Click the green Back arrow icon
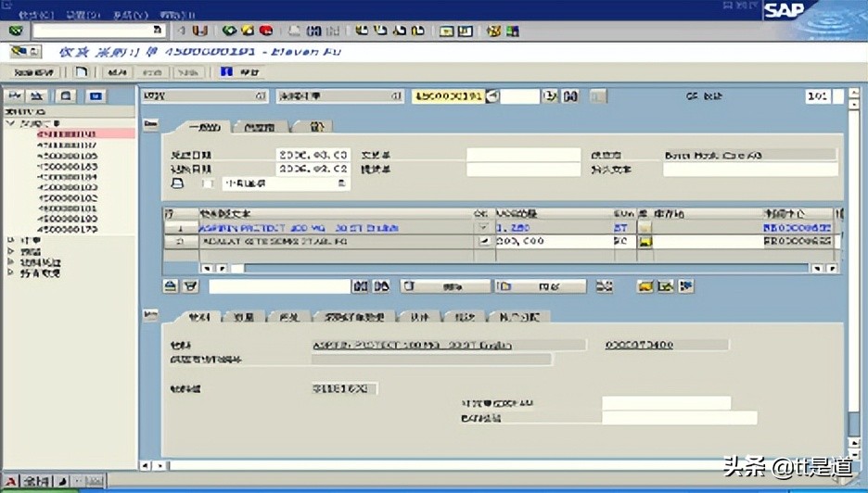The width and height of the screenshot is (868, 493). click(x=229, y=31)
